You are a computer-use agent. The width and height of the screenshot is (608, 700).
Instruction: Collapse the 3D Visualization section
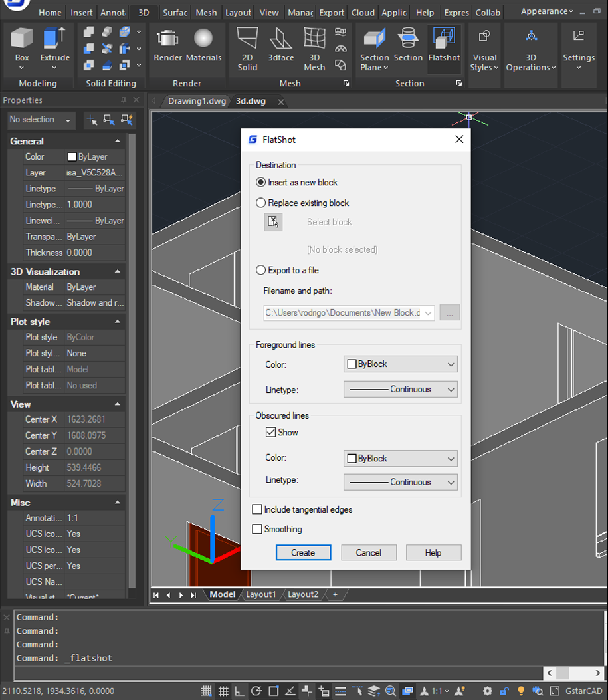point(118,271)
